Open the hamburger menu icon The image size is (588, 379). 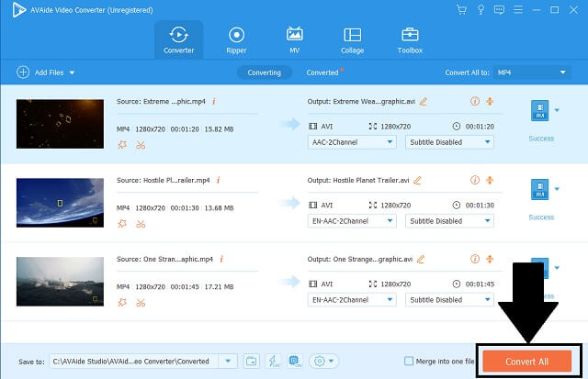[518, 10]
